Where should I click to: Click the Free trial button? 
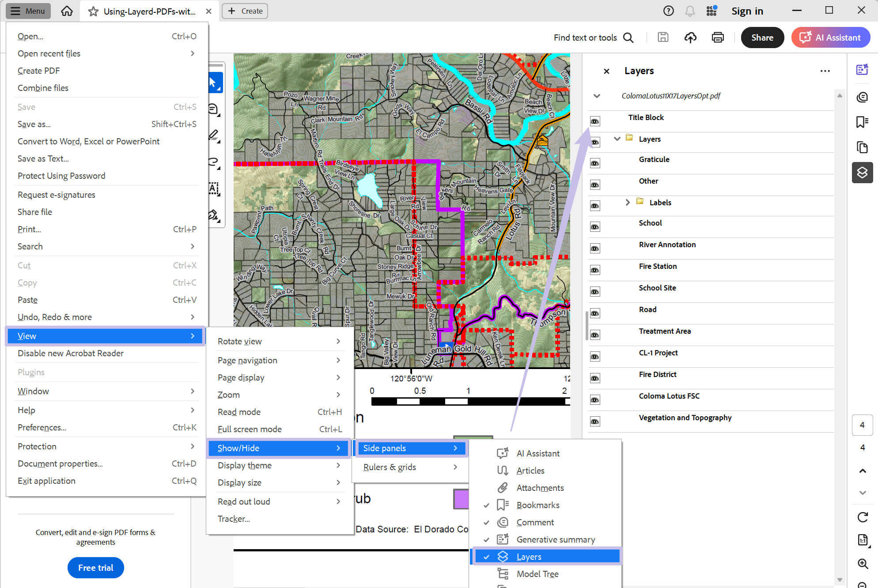95,568
